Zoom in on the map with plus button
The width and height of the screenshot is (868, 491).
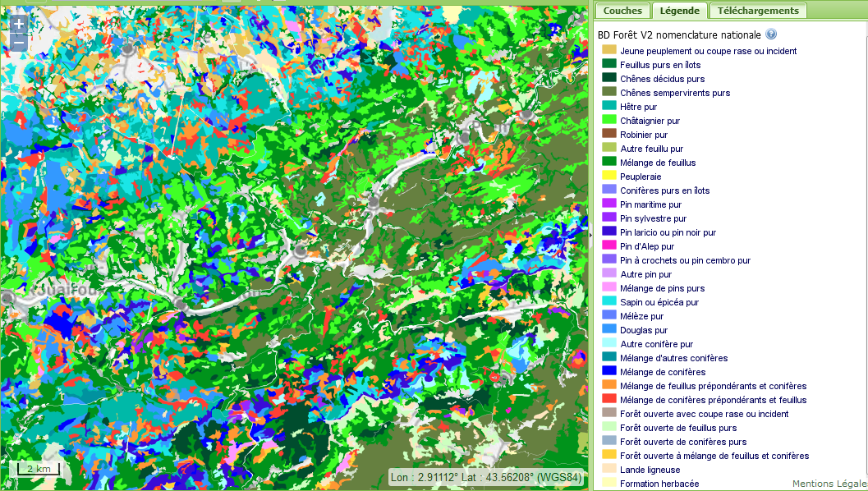click(x=19, y=25)
